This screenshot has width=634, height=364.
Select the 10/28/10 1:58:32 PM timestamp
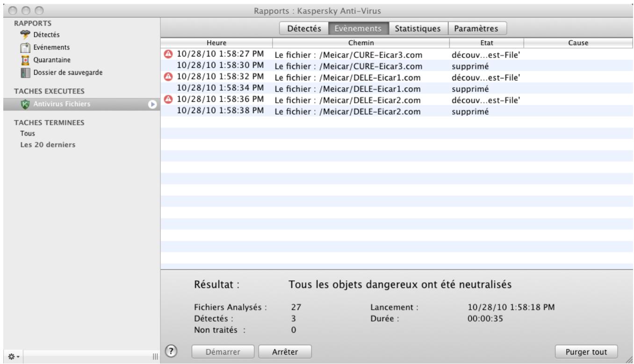tap(220, 77)
